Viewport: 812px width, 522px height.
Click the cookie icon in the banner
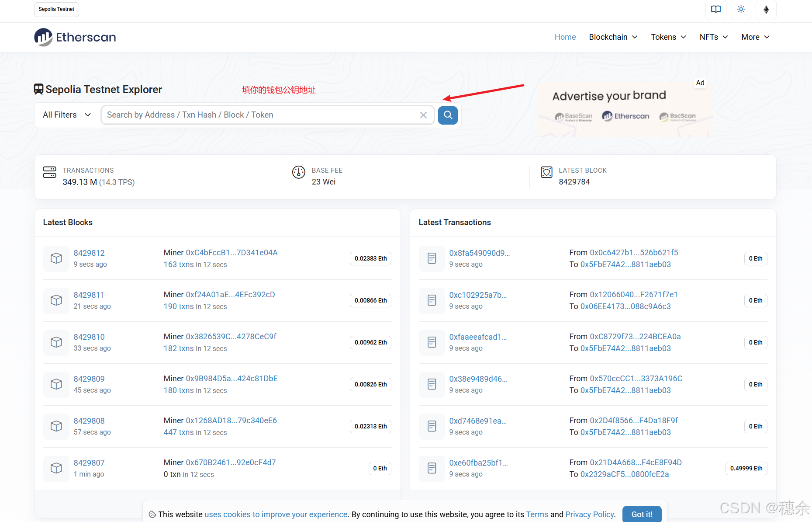(152, 515)
